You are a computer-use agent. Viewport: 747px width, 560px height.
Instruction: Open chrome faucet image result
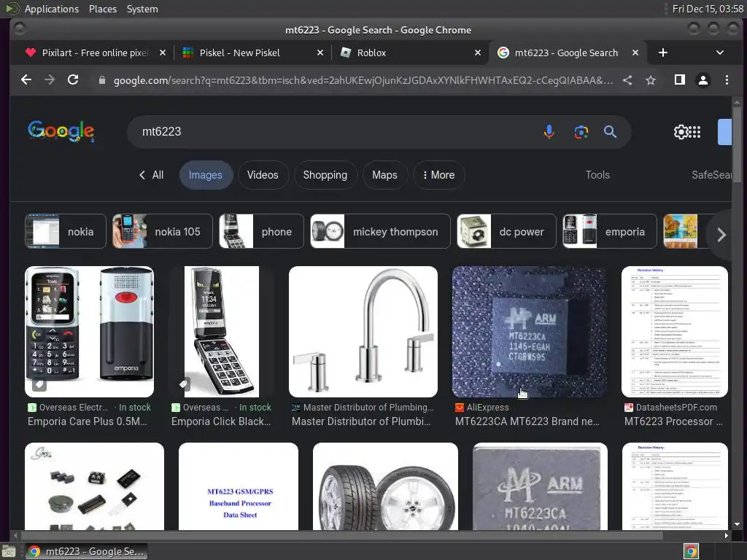(x=363, y=332)
